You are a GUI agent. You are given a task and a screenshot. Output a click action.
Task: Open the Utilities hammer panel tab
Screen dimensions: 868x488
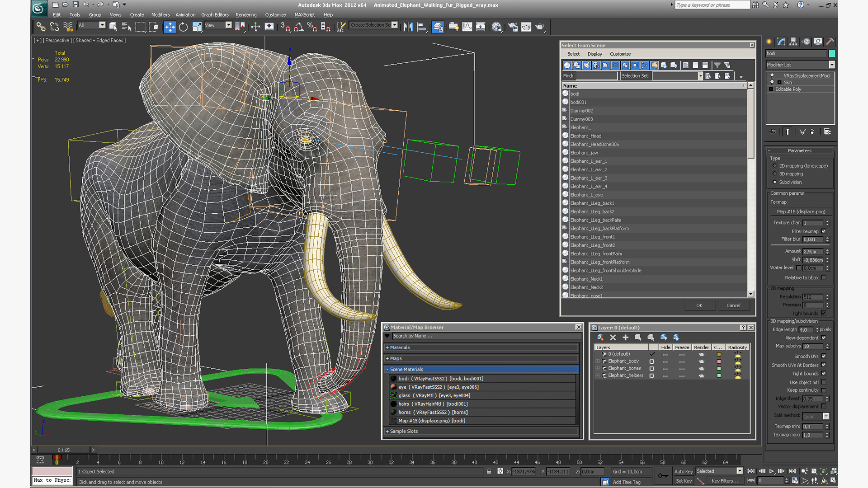click(x=830, y=42)
